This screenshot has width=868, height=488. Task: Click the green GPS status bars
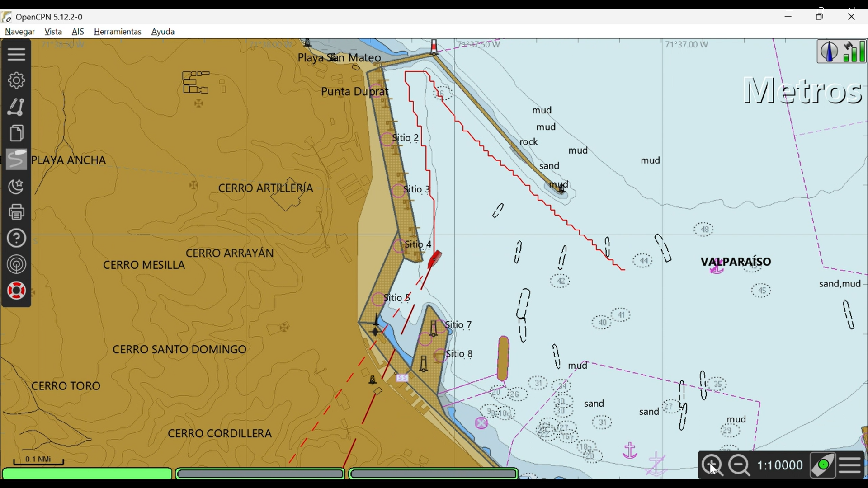(x=854, y=51)
